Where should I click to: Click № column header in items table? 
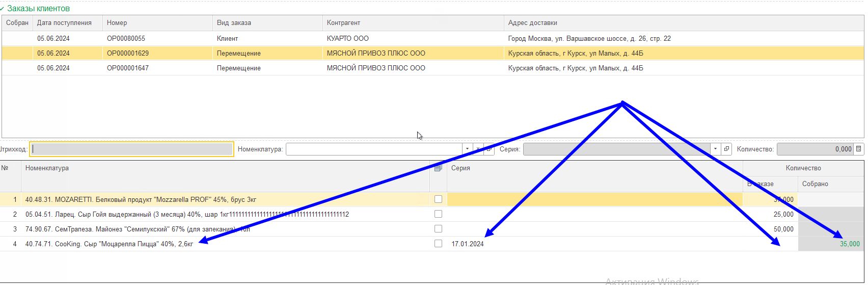tap(10, 176)
